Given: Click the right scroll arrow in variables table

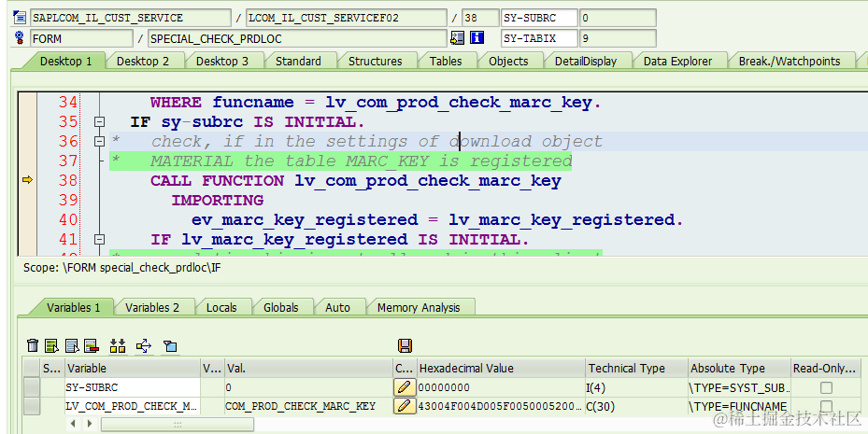Looking at the screenshot, I should [x=89, y=424].
